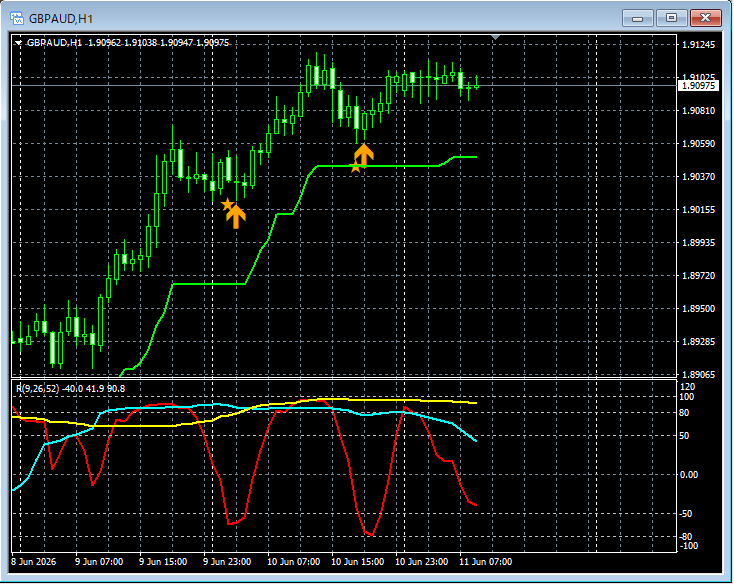Click the indicator scale value 120
The height and width of the screenshot is (584, 734).
[687, 387]
